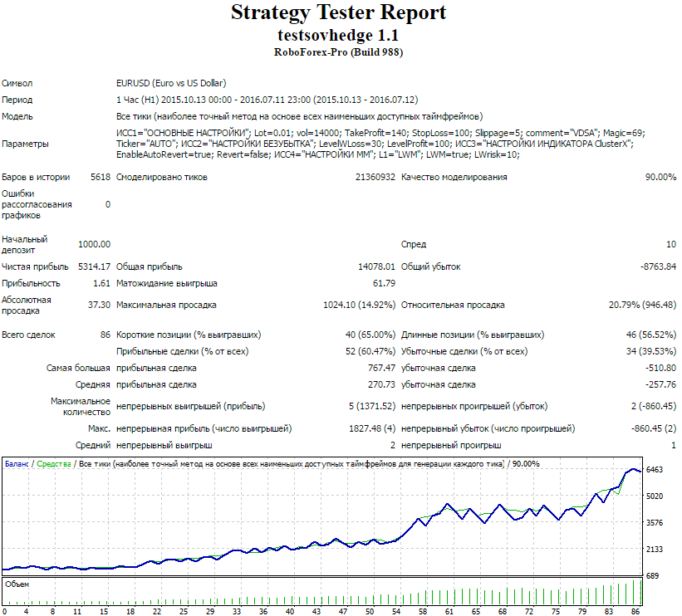The width and height of the screenshot is (682, 616).
Task: Click deposit value '1000.00'
Action: (95, 244)
